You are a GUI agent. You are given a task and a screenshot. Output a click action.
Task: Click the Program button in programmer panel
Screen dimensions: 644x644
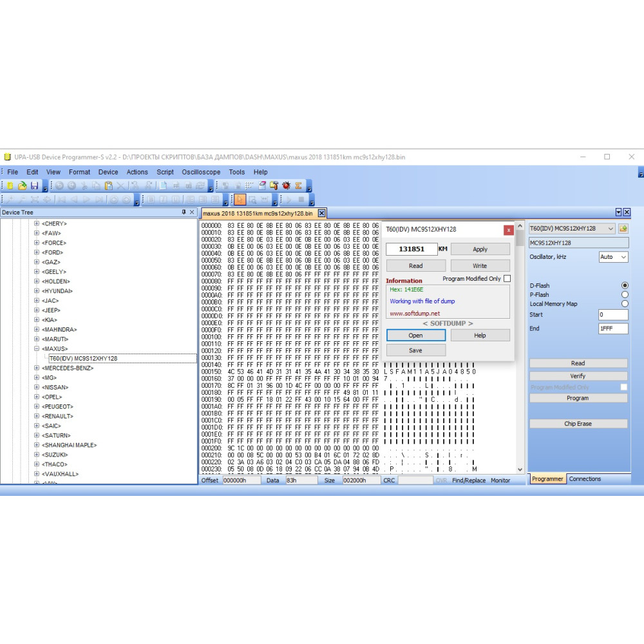click(578, 399)
